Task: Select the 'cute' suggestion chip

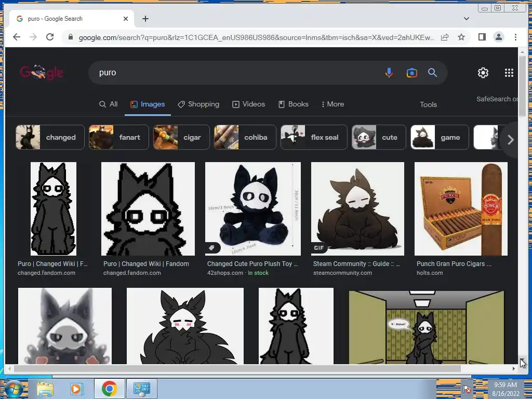Action: pos(379,137)
